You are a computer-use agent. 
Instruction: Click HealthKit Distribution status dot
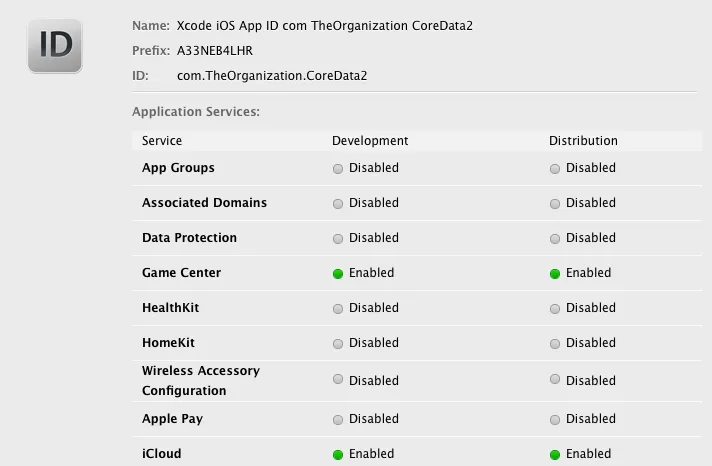tap(555, 309)
